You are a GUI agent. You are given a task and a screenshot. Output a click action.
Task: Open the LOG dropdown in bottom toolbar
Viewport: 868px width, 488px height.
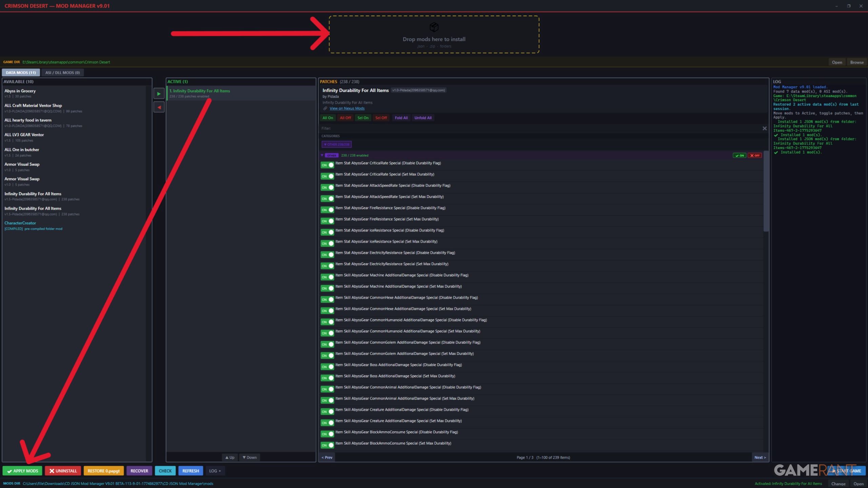(215, 471)
